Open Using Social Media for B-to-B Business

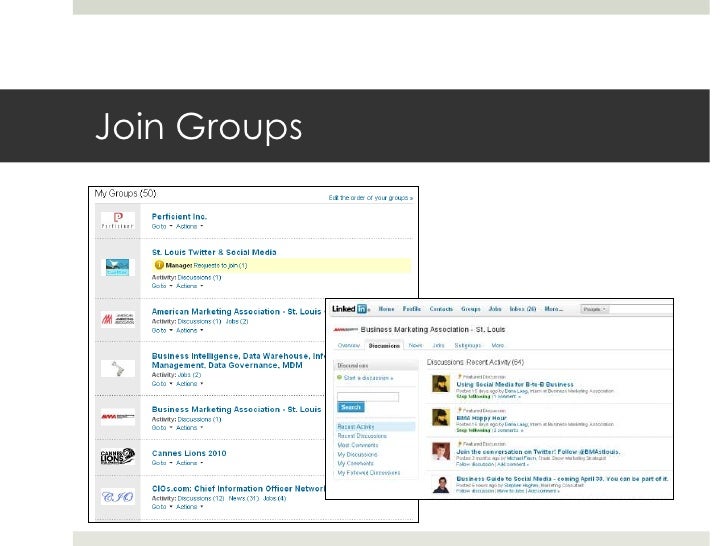pyautogui.click(x=515, y=384)
